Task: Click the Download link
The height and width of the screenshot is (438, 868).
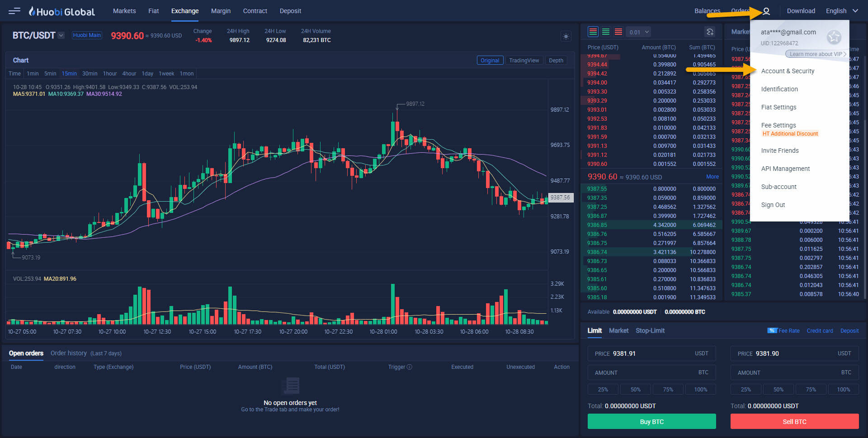Action: coord(801,11)
